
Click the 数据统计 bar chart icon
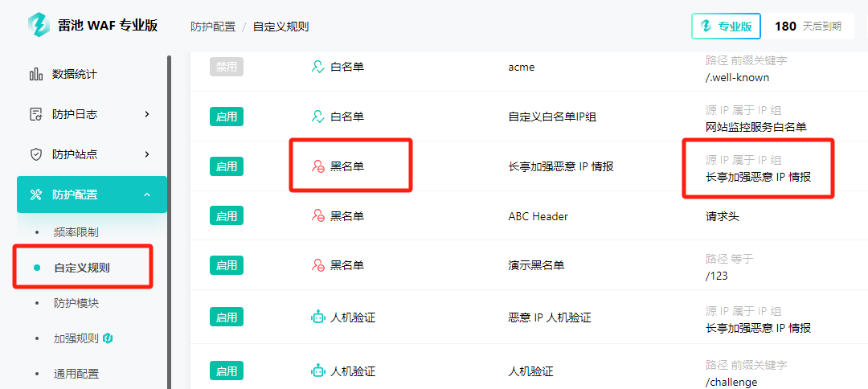pyautogui.click(x=36, y=74)
